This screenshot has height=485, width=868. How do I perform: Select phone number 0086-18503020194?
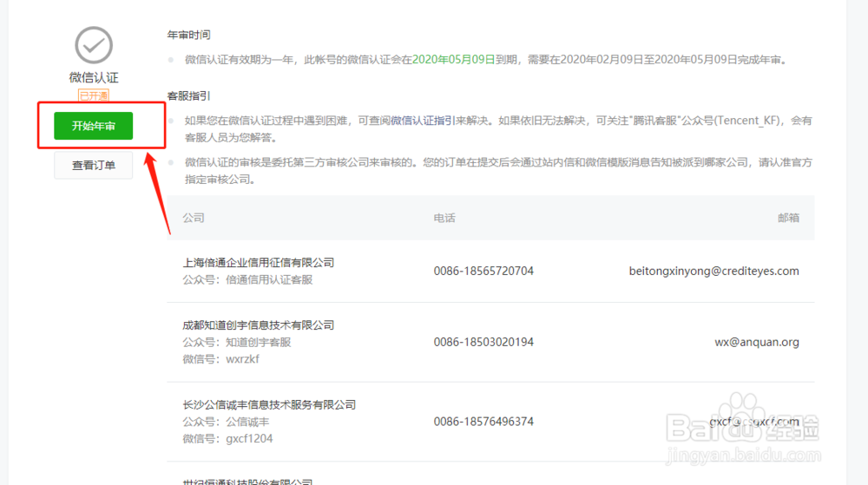[483, 342]
